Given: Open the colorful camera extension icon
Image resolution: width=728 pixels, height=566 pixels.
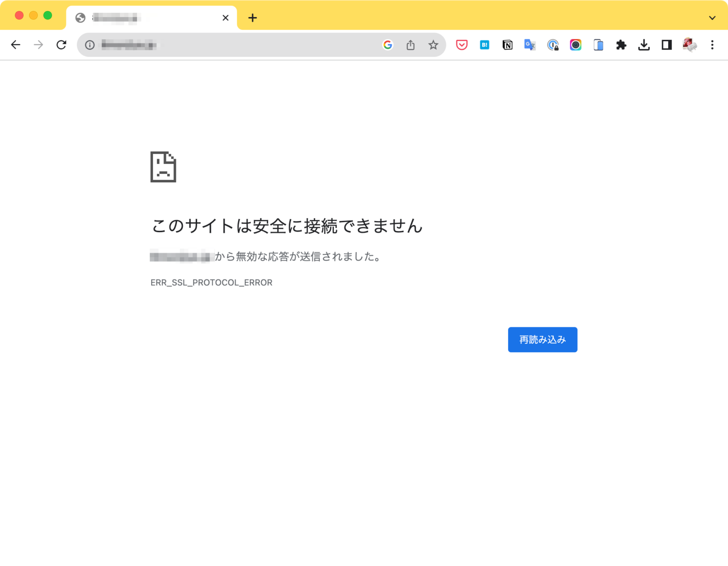Looking at the screenshot, I should click(575, 45).
